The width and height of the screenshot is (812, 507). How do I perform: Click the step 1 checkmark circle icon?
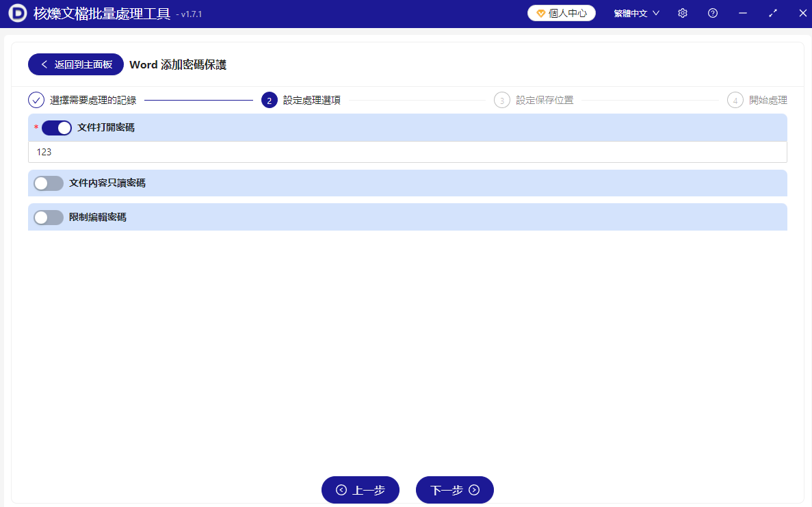click(36, 101)
